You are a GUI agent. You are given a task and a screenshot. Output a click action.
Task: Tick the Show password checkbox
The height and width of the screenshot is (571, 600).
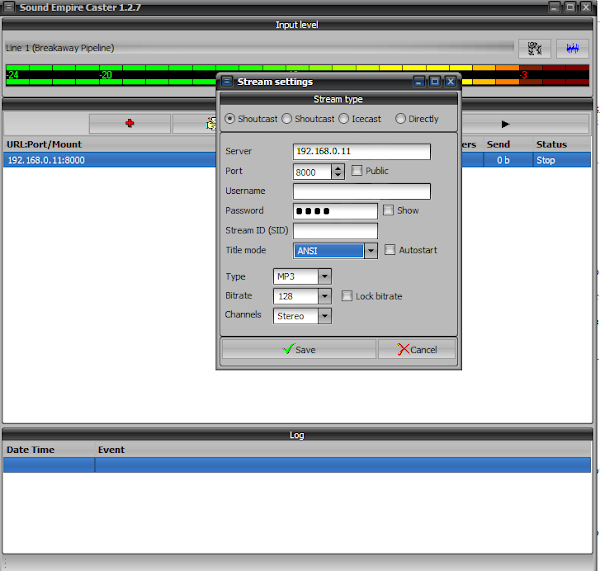click(388, 210)
